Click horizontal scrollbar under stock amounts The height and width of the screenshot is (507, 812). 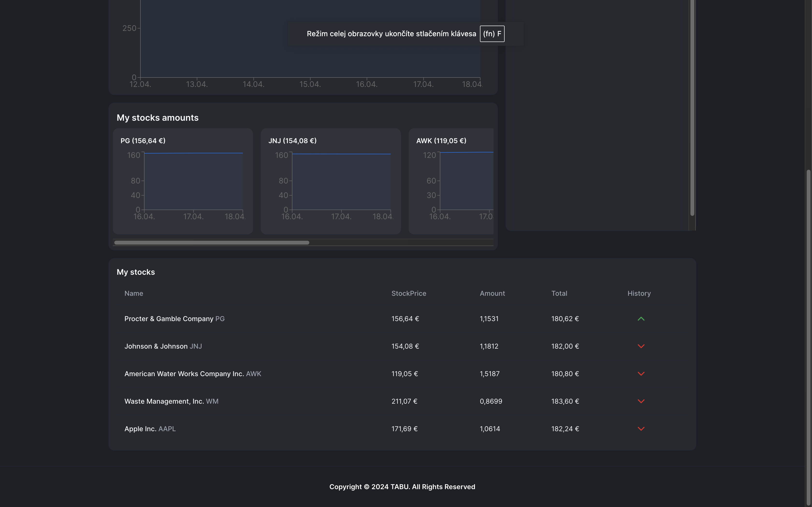(211, 242)
